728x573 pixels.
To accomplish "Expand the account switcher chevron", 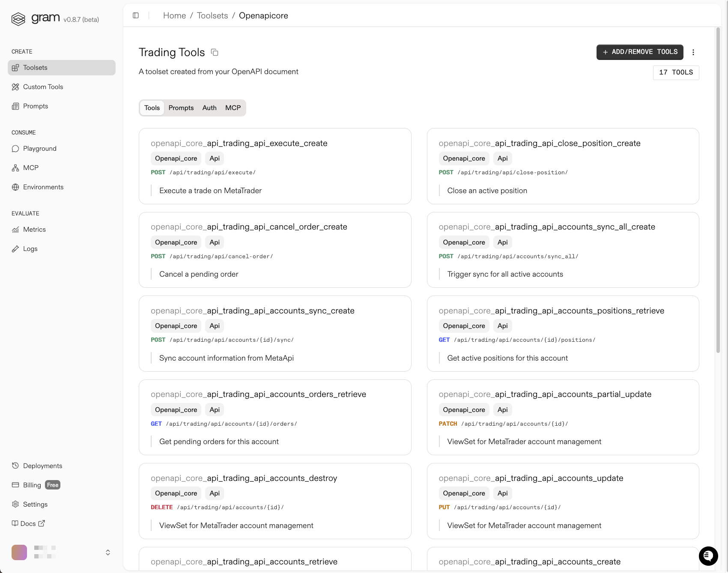I will [108, 552].
